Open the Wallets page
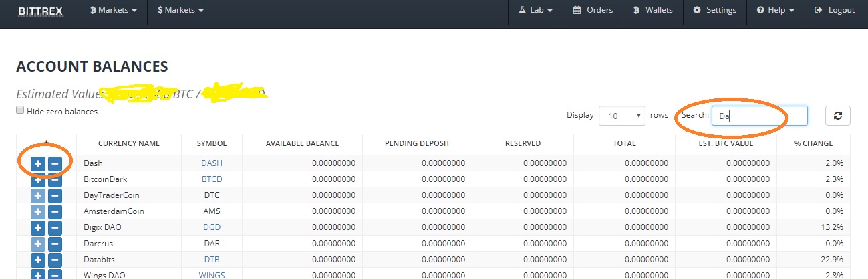This screenshot has width=868, height=279. 653,10
